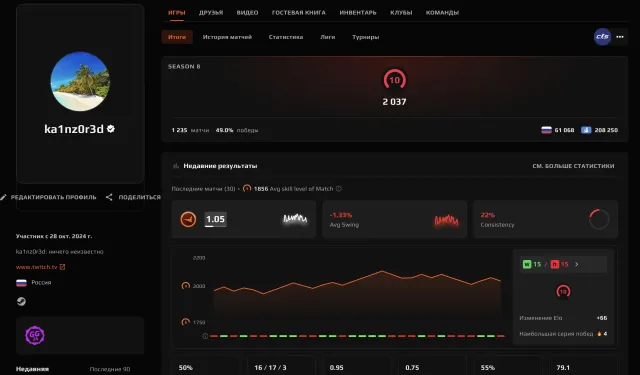Click the Consistency circular progress ring
Image resolution: width=640 pixels, height=375 pixels.
click(599, 219)
